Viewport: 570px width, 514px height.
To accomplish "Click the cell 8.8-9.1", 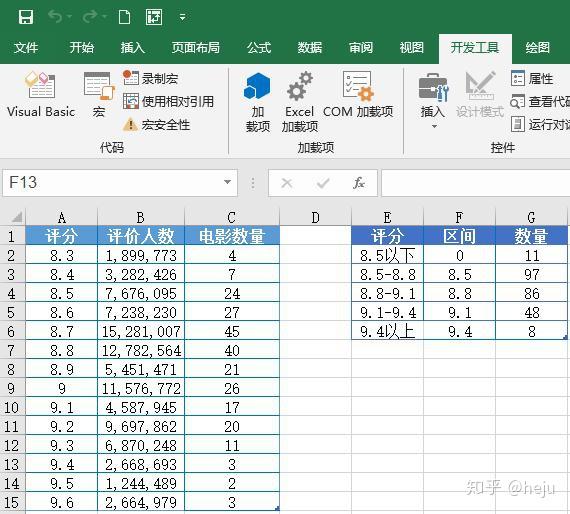I will click(x=387, y=293).
